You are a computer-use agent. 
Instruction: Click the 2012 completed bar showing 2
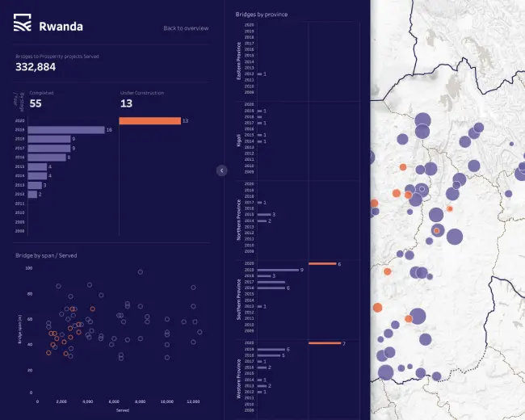31,194
